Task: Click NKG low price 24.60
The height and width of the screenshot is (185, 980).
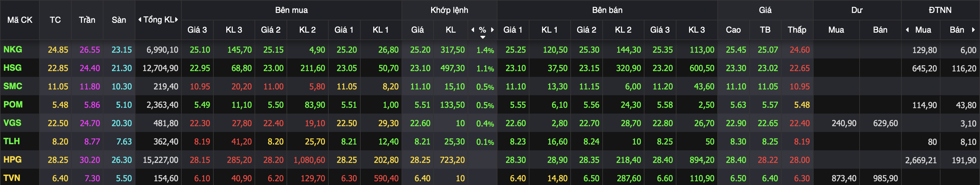Action: 799,50
